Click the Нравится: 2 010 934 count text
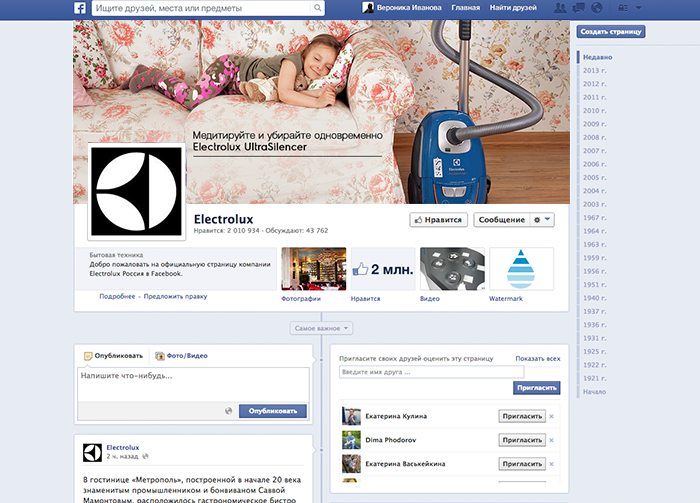This screenshot has width=700, height=503. (x=226, y=231)
